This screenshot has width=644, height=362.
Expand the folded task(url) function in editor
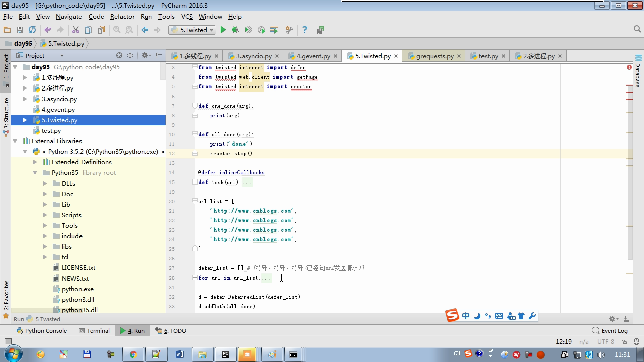(x=195, y=182)
